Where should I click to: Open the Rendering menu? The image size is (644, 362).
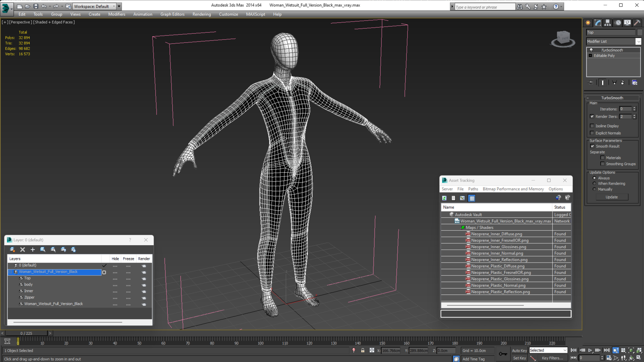202,14
